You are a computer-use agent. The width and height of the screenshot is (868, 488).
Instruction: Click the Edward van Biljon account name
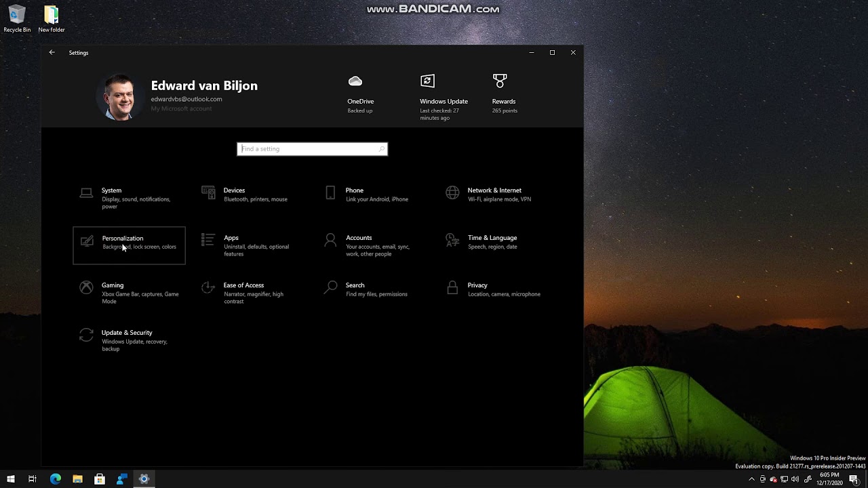point(204,85)
